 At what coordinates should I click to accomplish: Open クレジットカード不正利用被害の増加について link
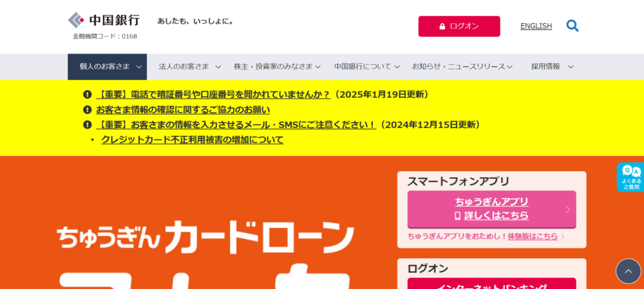(x=192, y=140)
